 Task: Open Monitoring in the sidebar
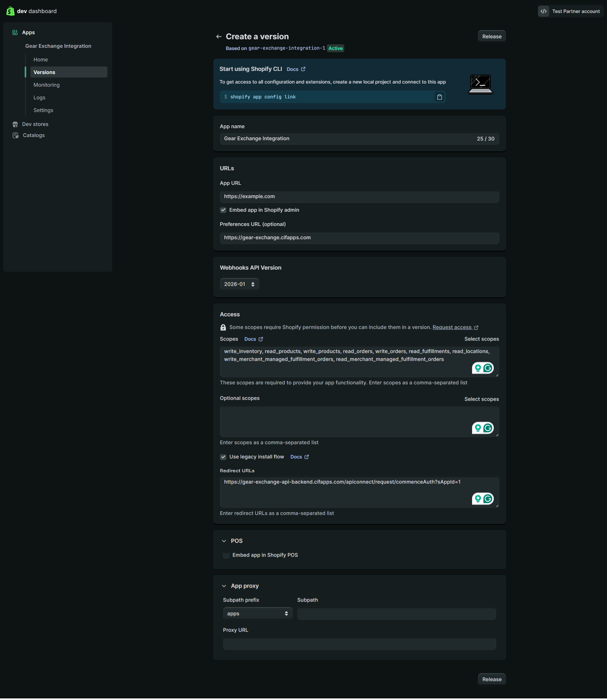pyautogui.click(x=46, y=85)
